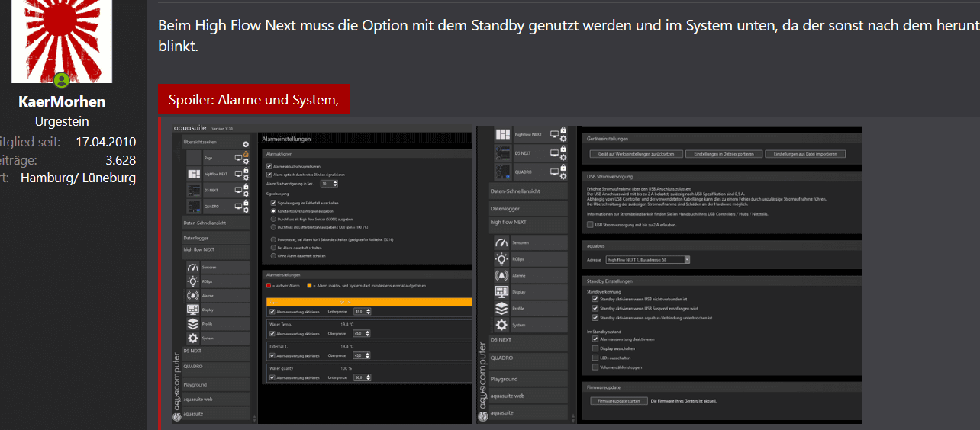Click the System gear icon in right screenshot
The image size is (980, 430).
[501, 326]
